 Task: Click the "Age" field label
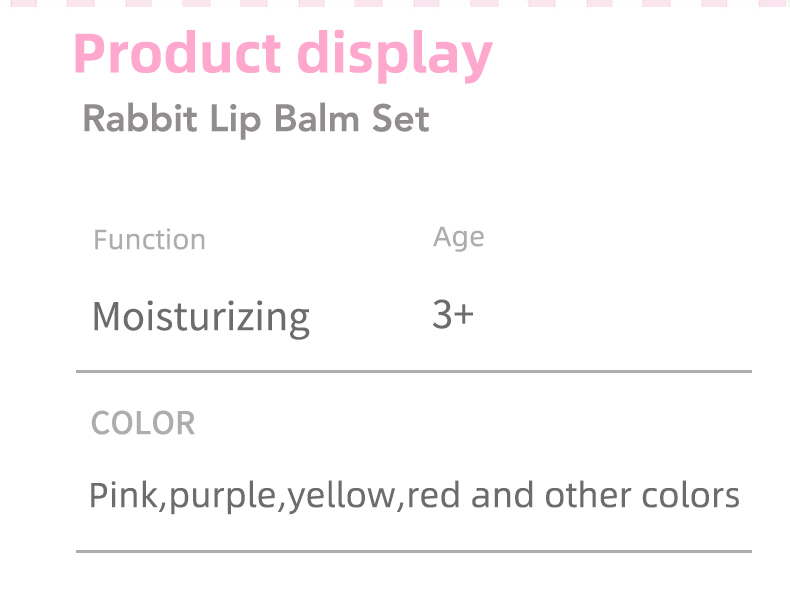(458, 238)
